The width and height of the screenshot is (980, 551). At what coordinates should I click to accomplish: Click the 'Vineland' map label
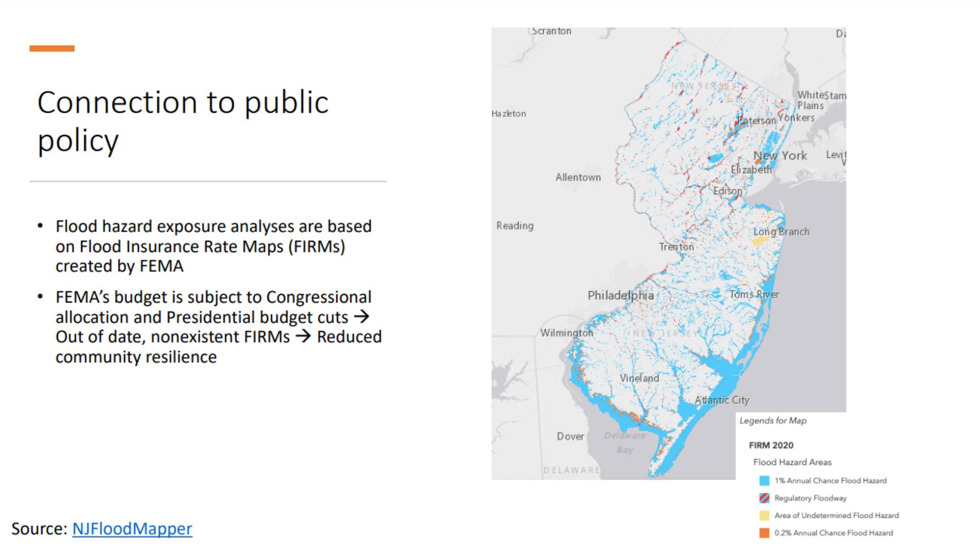[x=639, y=378]
